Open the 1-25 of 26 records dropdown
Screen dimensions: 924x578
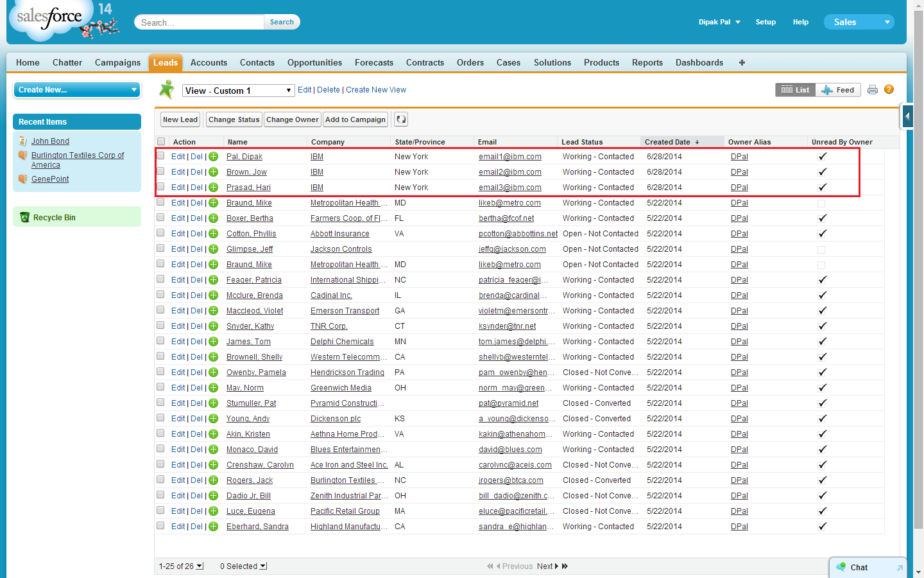click(x=200, y=566)
